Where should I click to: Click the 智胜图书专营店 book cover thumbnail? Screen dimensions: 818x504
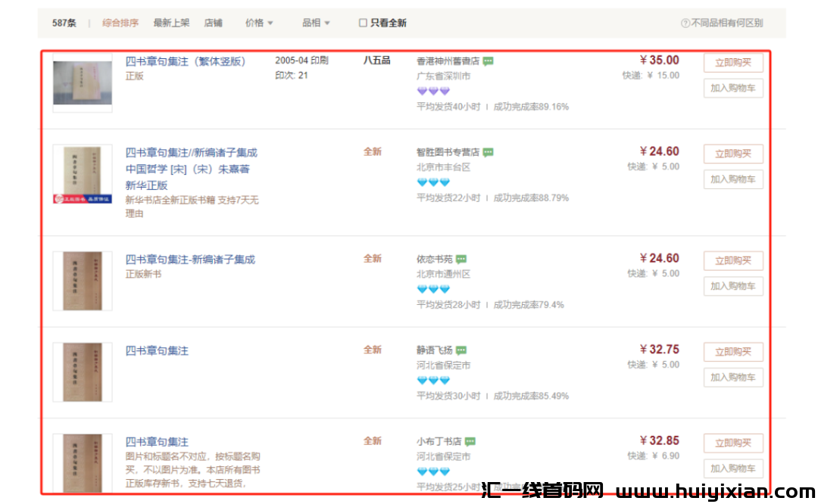click(83, 174)
